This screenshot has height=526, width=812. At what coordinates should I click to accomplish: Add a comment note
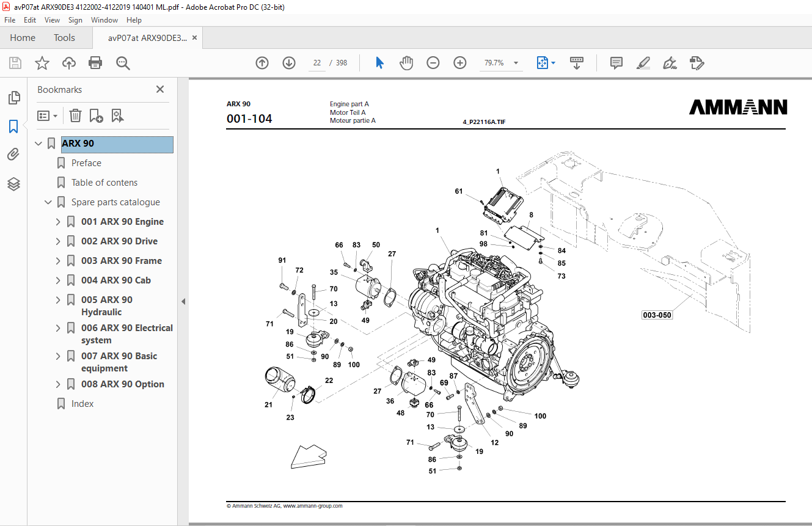click(616, 63)
